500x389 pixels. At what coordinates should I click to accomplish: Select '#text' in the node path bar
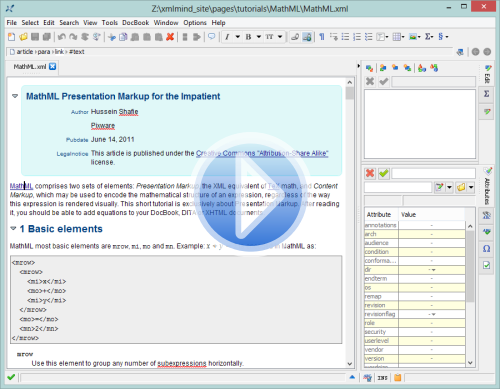click(77, 52)
